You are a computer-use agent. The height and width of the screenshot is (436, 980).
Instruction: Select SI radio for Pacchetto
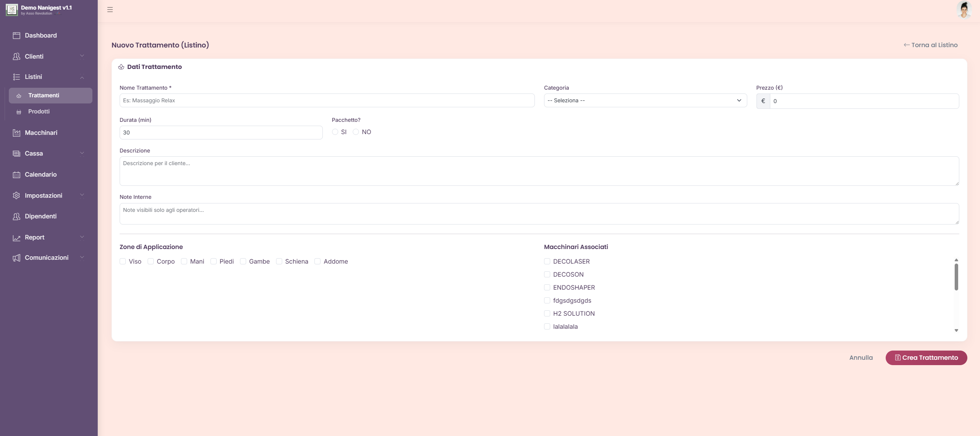tap(335, 132)
